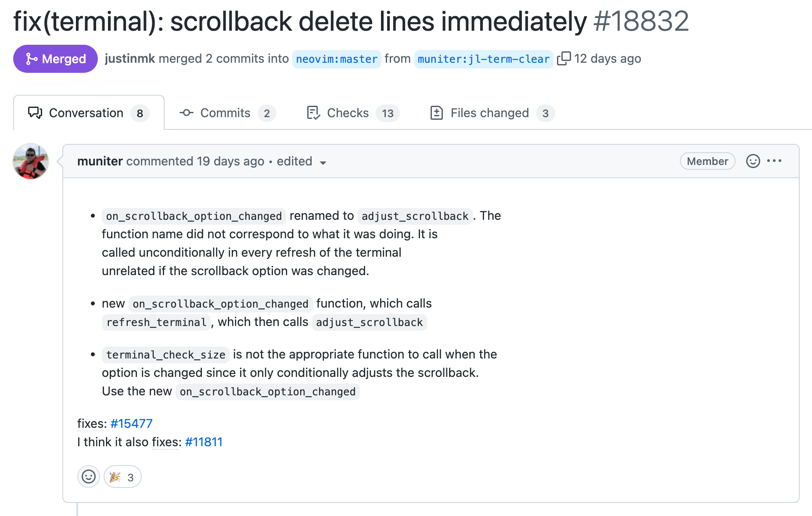Switch to the Commits tab
812x516 pixels.
point(225,113)
